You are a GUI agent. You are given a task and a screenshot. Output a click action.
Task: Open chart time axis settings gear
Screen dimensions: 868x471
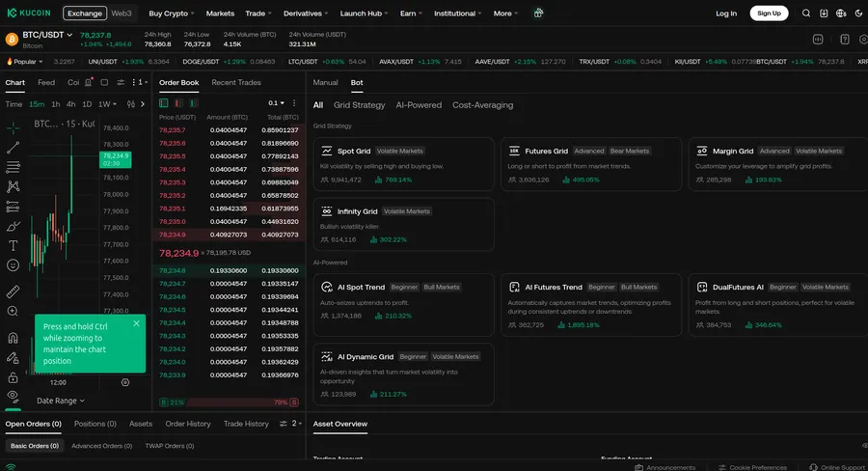click(x=125, y=382)
